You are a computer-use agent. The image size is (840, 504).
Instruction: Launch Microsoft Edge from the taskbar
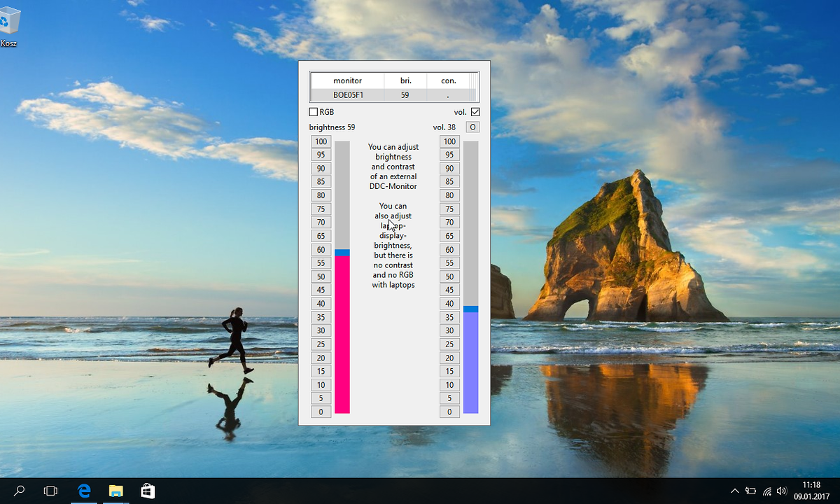pos(84,491)
